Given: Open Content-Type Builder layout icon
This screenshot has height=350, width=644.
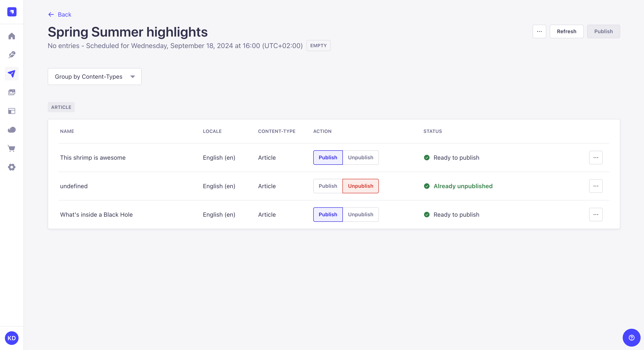Looking at the screenshot, I should [x=12, y=111].
